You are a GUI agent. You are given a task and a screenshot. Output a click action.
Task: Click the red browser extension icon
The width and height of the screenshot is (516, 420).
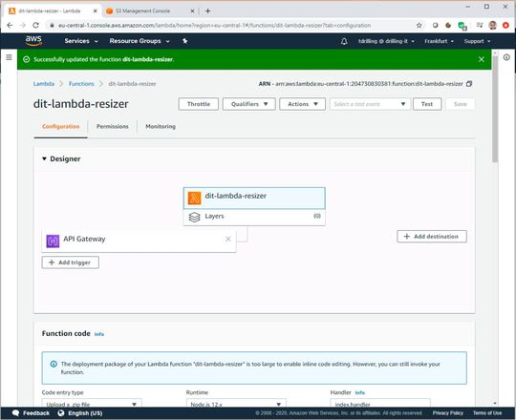point(505,26)
